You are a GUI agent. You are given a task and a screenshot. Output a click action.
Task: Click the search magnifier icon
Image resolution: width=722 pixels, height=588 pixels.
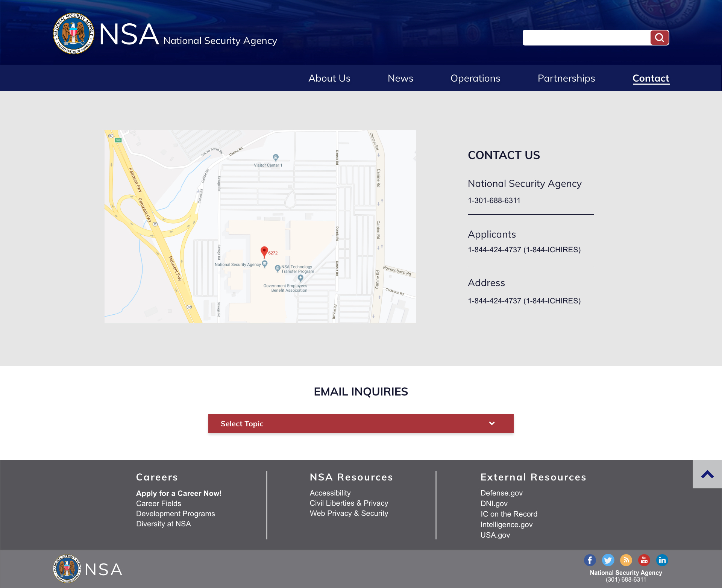(x=660, y=37)
